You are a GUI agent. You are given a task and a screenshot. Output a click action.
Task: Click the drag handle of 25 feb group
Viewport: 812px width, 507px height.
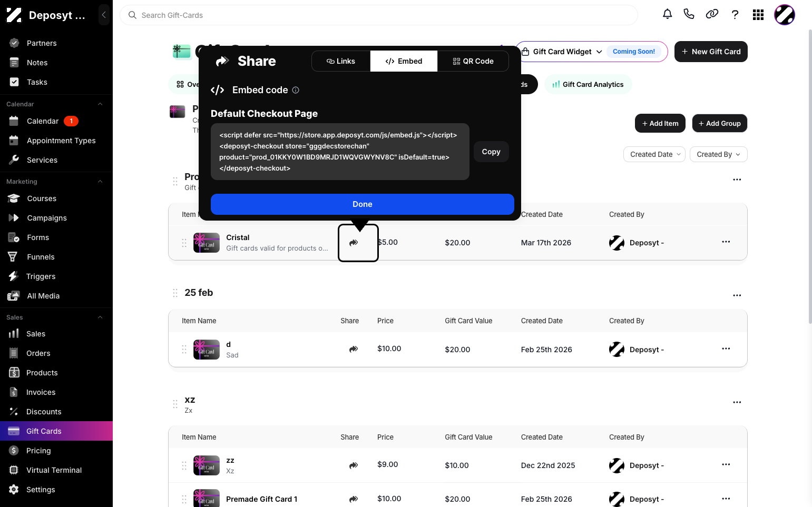[x=175, y=293]
